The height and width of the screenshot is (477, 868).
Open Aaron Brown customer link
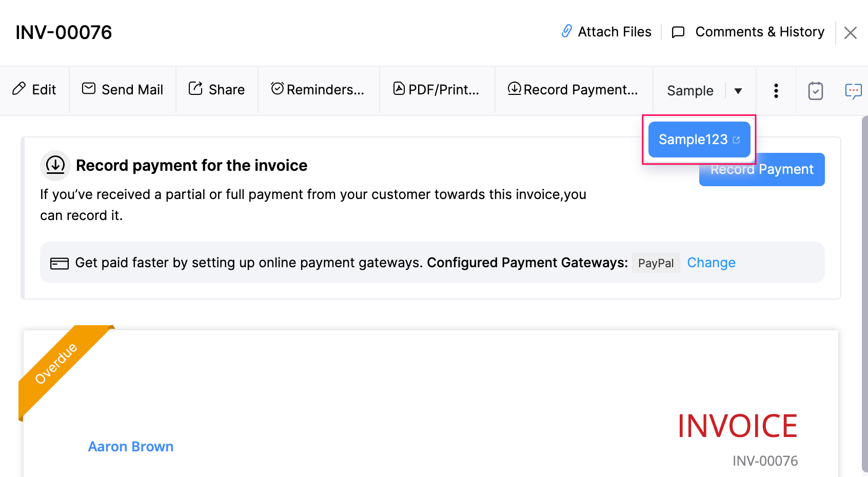(x=131, y=447)
